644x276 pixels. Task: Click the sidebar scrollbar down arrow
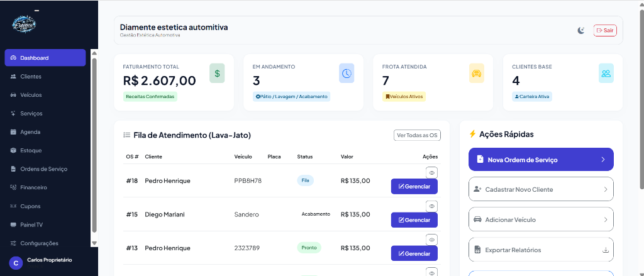94,243
